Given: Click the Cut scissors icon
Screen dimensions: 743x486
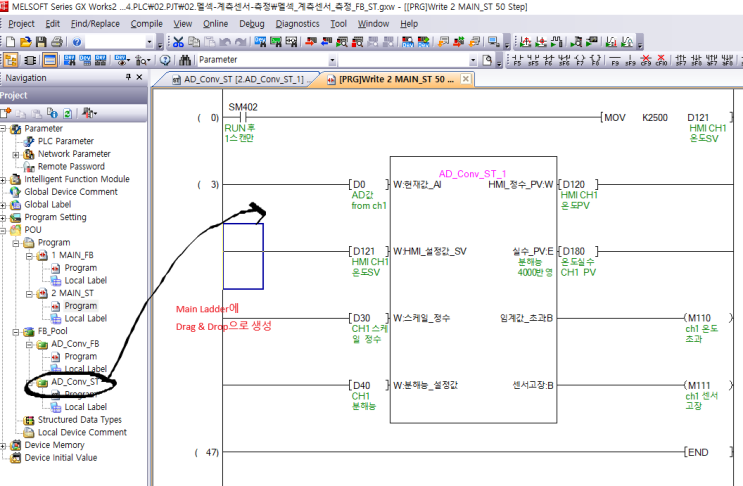Looking at the screenshot, I should pyautogui.click(x=178, y=42).
